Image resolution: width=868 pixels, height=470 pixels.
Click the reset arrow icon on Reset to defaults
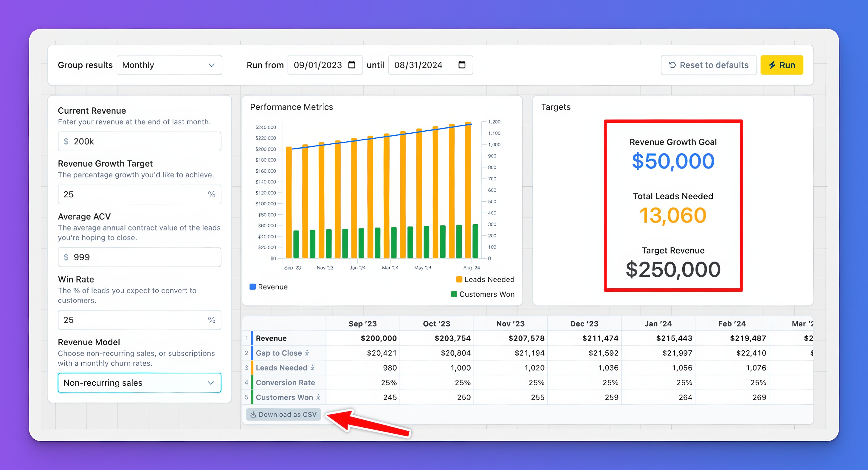click(672, 65)
